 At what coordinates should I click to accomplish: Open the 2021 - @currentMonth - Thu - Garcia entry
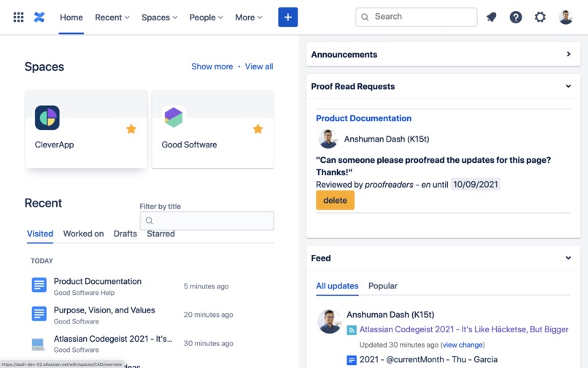pyautogui.click(x=428, y=359)
